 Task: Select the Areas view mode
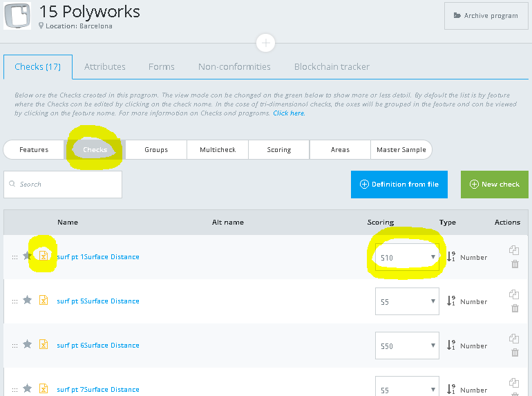(340, 150)
